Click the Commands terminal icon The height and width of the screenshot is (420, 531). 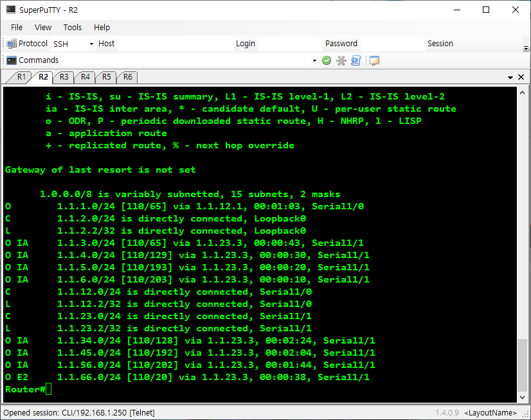(11, 60)
